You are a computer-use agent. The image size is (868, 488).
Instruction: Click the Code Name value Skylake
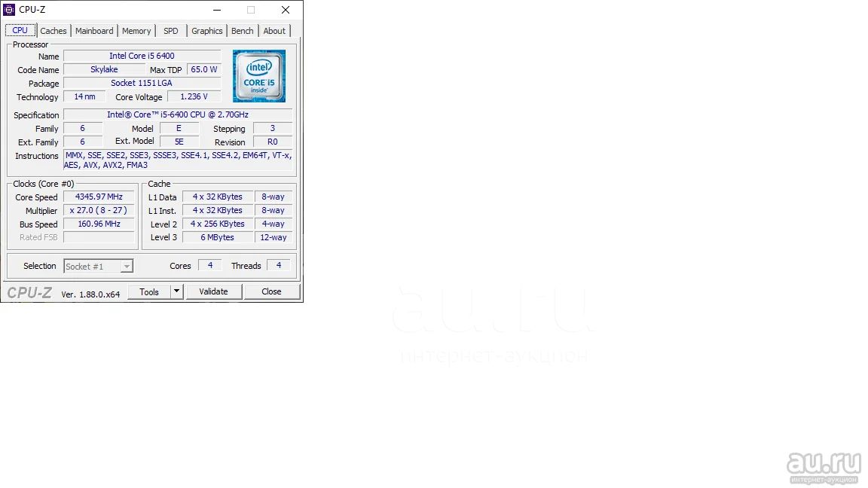pos(104,69)
